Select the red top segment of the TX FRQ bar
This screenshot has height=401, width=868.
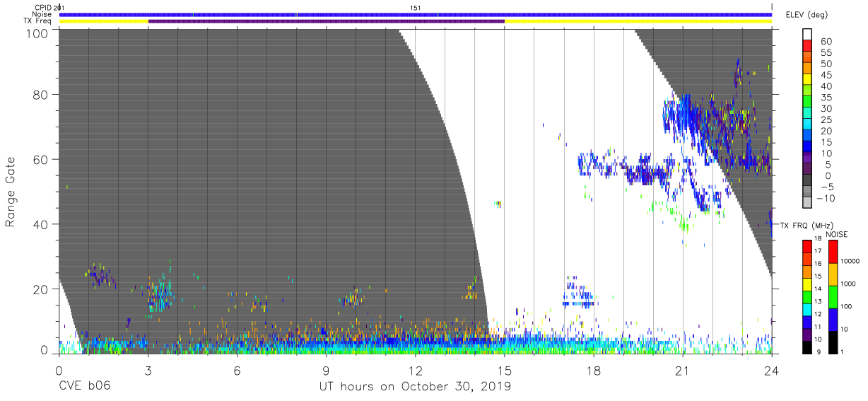coord(807,246)
